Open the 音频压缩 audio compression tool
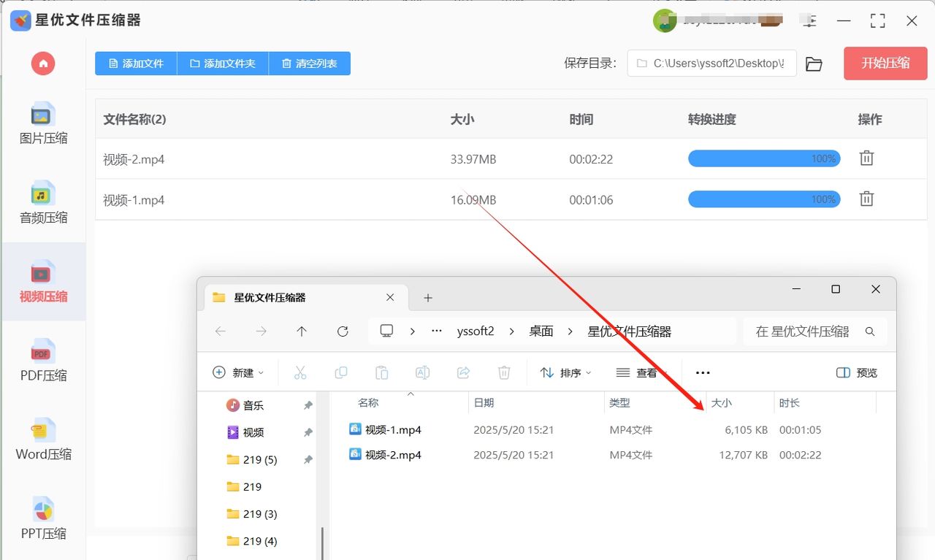The height and width of the screenshot is (560, 935). click(43, 203)
